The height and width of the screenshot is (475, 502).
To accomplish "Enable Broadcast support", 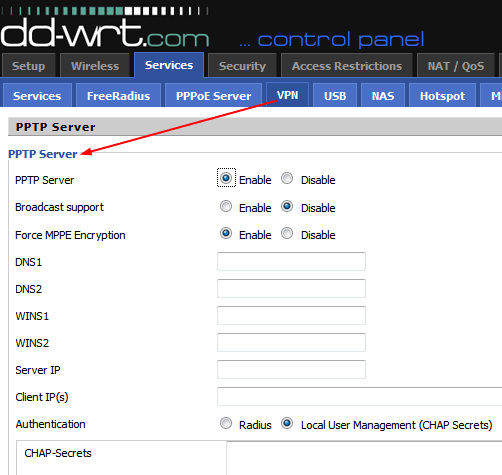I will point(226,206).
